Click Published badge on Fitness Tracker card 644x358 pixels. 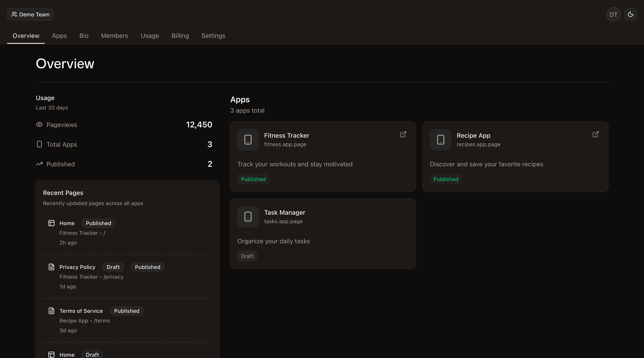click(x=253, y=179)
